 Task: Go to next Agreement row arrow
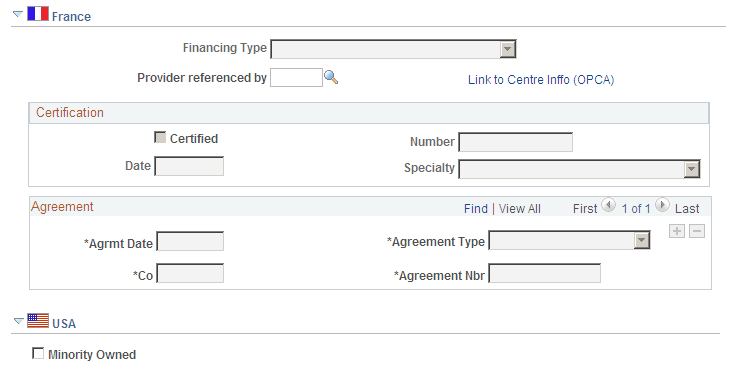(662, 205)
